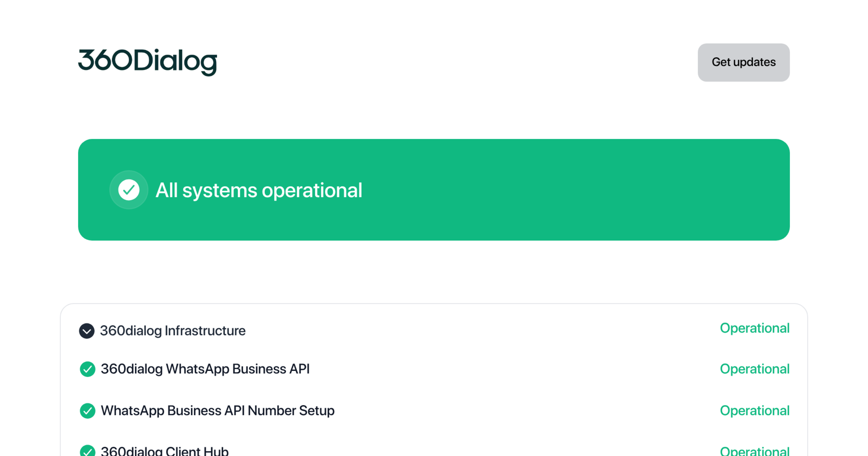Click the green check next to 360dialog Client Hub
The width and height of the screenshot is (868, 456).
[x=88, y=451]
